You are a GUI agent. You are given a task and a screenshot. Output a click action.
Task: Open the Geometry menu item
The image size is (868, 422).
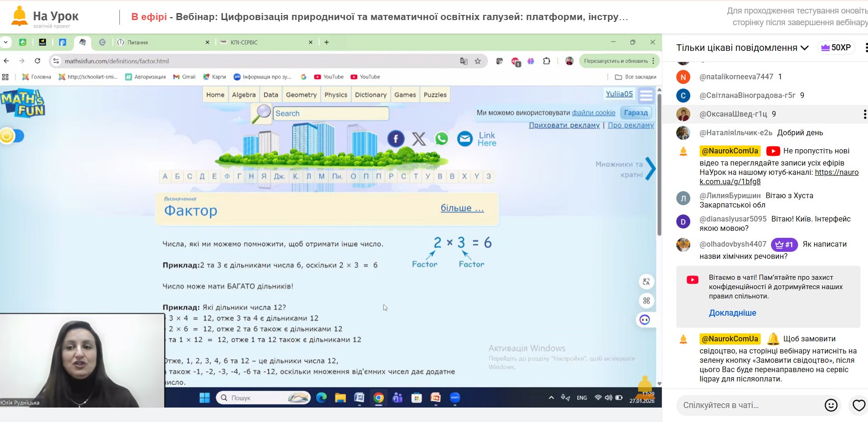[x=301, y=95]
